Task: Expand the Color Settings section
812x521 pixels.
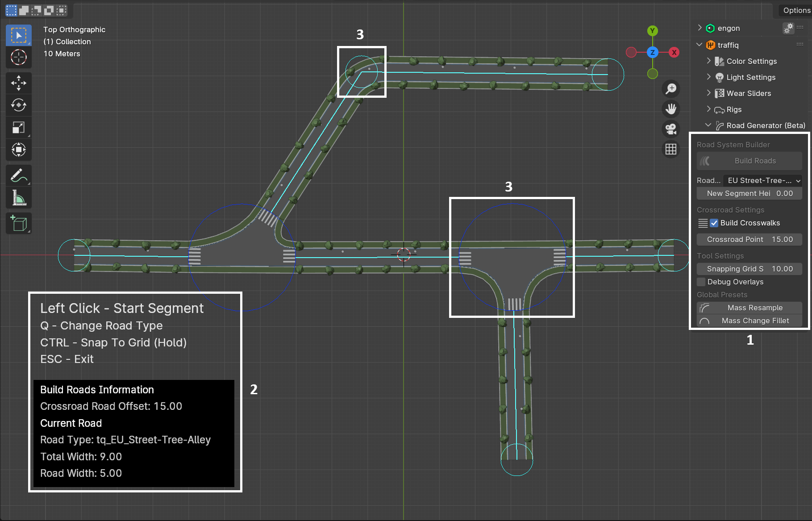Action: 709,61
